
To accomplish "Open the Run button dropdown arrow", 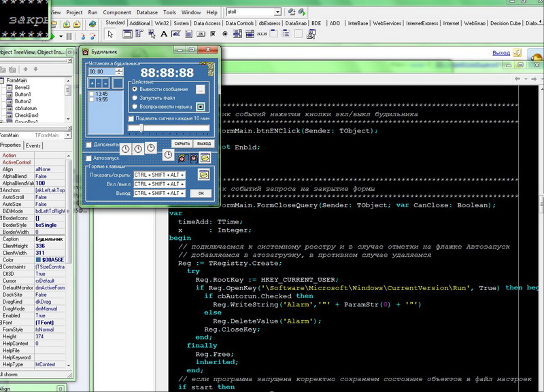I will point(61,37).
